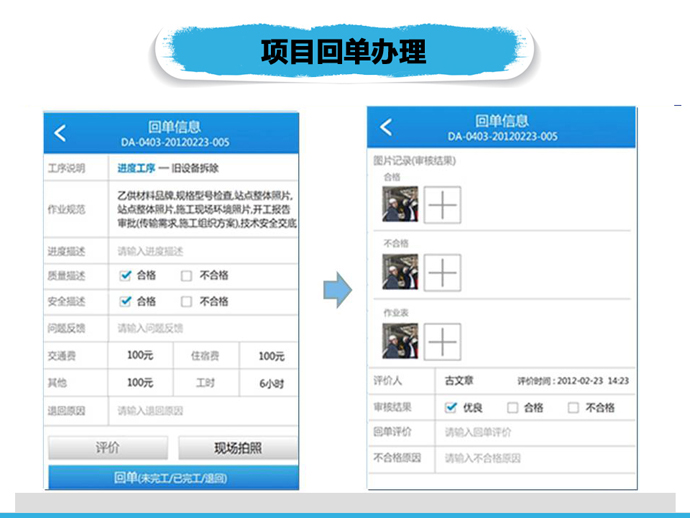Click the 回单评价 input field
The image size is (690, 518).
point(535,432)
